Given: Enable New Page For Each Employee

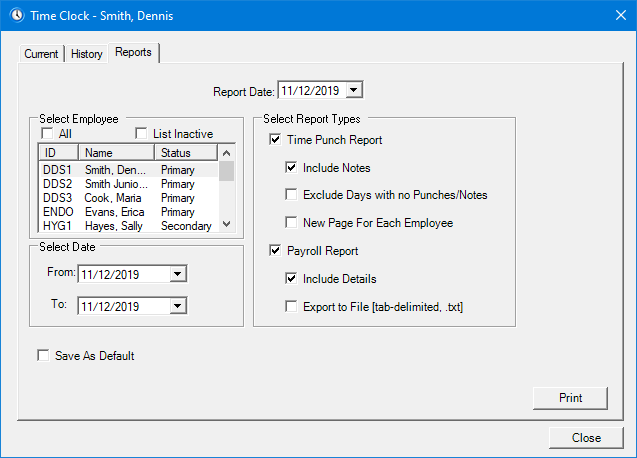Looking at the screenshot, I should coord(291,223).
